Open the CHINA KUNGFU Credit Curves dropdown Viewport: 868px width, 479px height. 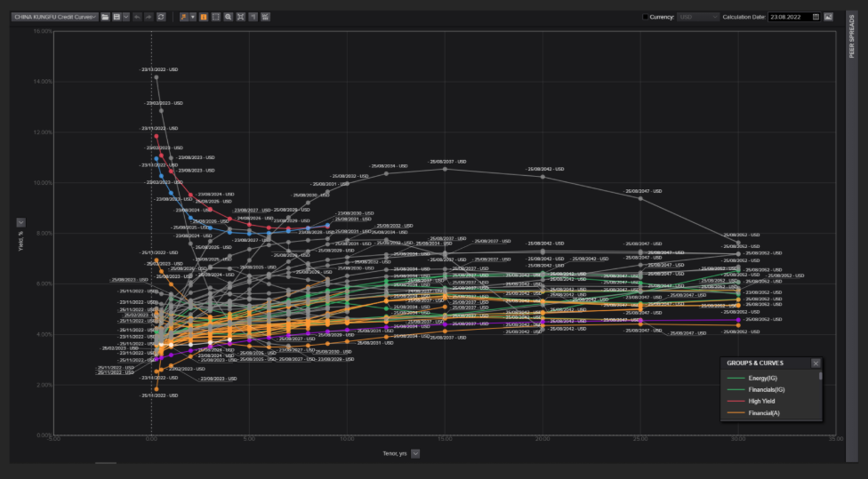[x=55, y=17]
